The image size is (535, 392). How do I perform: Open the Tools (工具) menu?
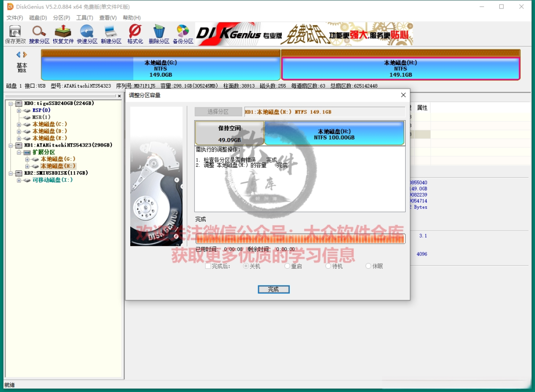[85, 18]
